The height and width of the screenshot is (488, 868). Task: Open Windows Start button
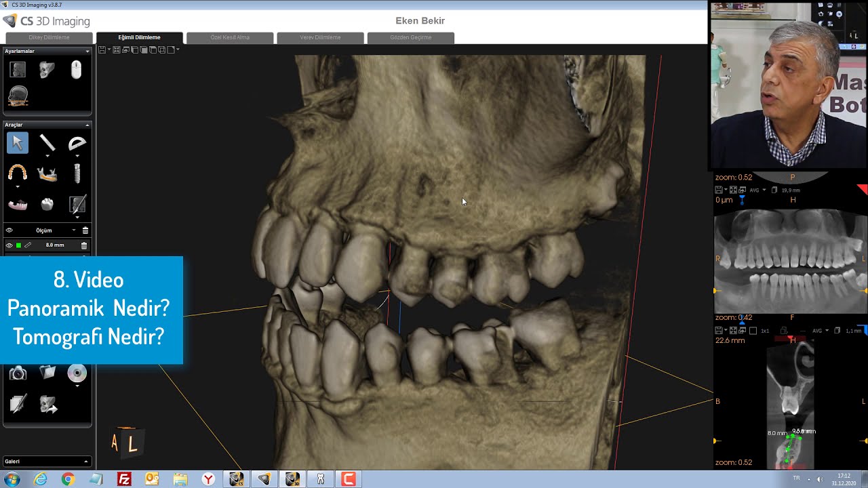coord(12,479)
